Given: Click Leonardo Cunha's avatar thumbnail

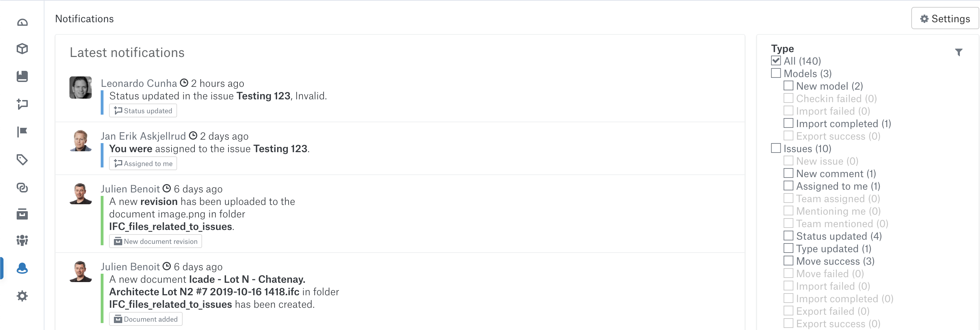Looking at the screenshot, I should [x=81, y=88].
